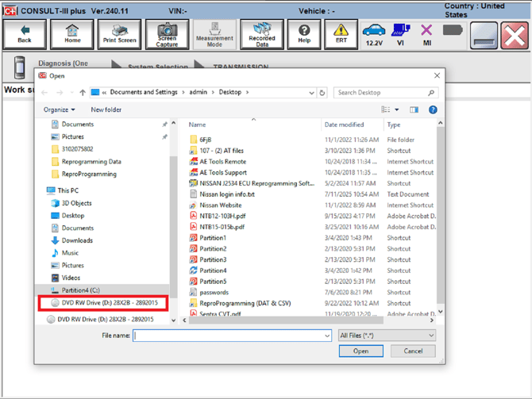Select the Music folder in sidebar
The image size is (532, 399).
[x=65, y=253]
